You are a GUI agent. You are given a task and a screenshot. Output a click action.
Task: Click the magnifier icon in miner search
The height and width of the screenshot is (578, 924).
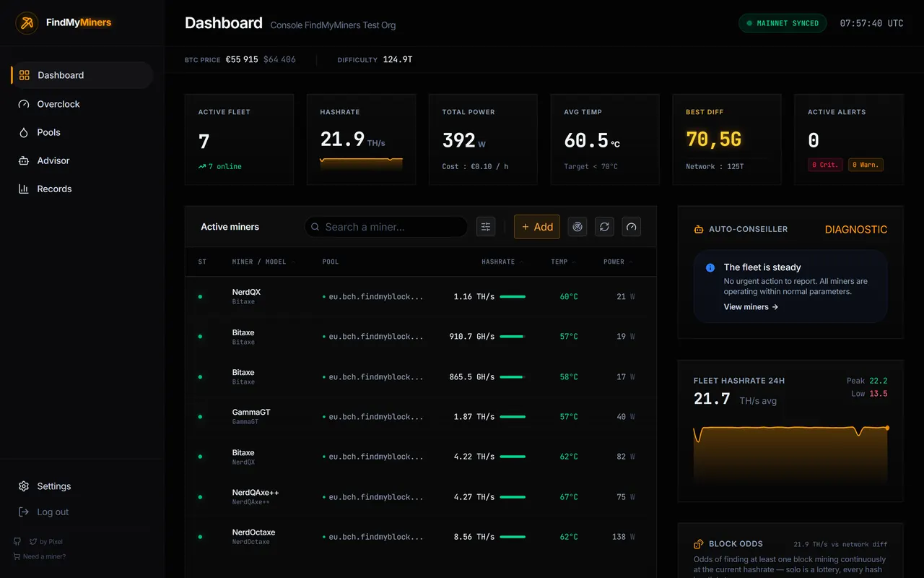coord(315,227)
